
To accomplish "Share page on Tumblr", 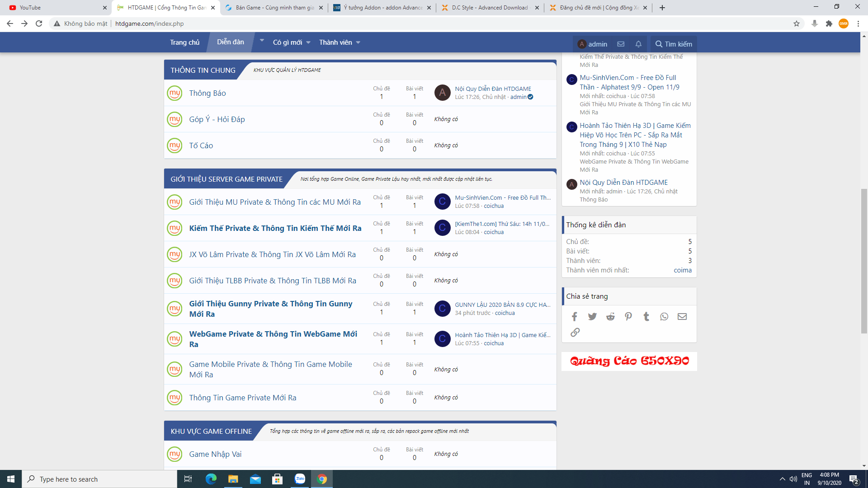I will [646, 316].
